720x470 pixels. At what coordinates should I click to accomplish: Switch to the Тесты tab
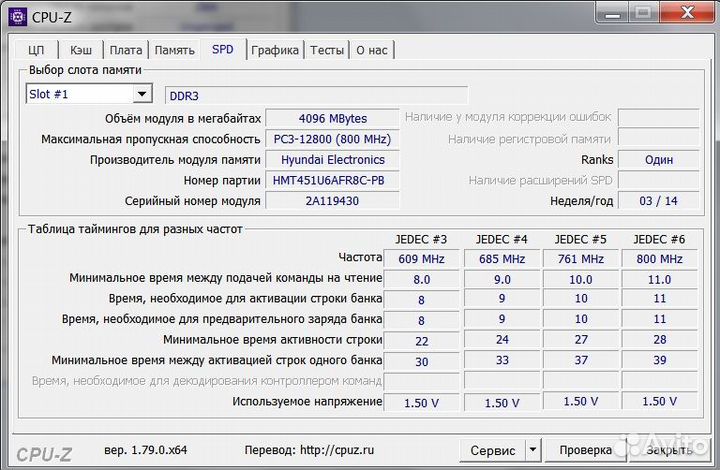[x=327, y=50]
